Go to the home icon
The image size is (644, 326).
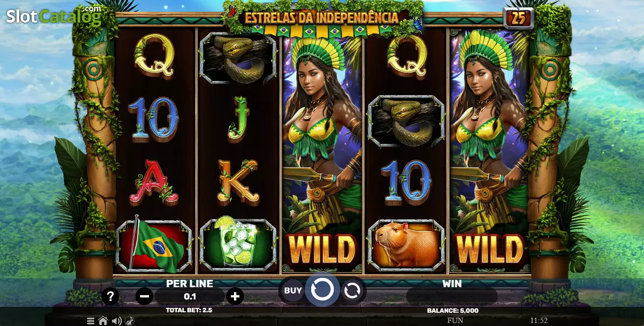pyautogui.click(x=103, y=321)
